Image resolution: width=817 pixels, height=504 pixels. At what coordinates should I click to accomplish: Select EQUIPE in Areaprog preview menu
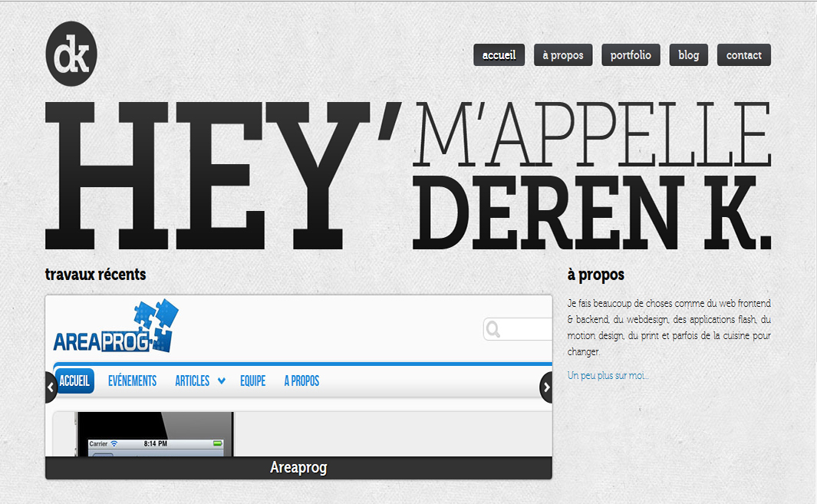tap(252, 381)
